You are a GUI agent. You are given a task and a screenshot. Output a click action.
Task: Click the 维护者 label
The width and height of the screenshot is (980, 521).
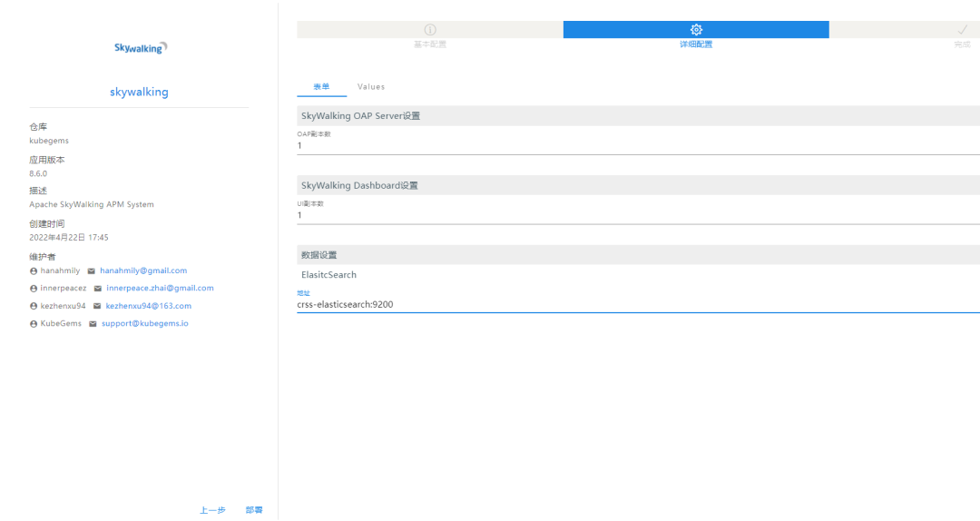43,257
